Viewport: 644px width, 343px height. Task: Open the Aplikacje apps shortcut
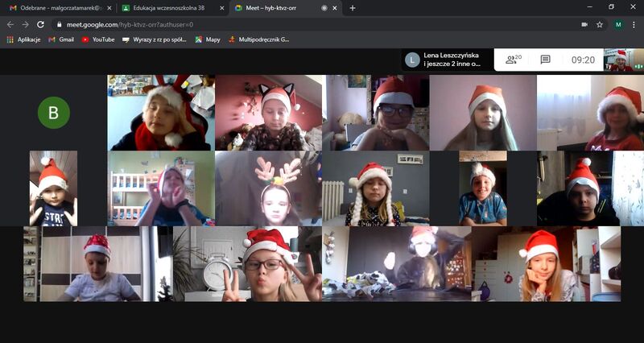[23, 39]
